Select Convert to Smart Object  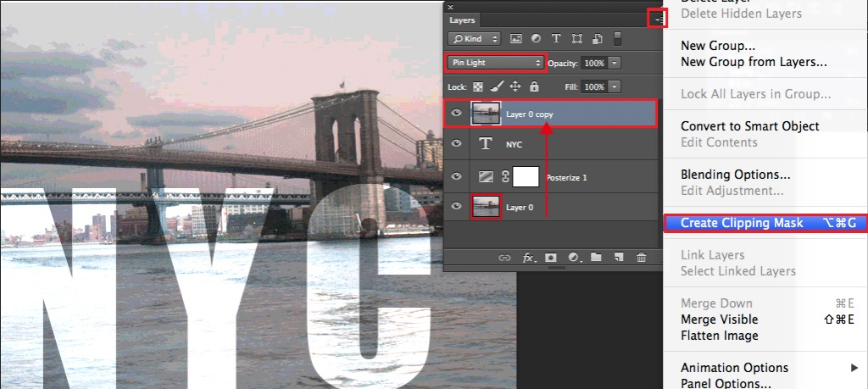pos(749,126)
